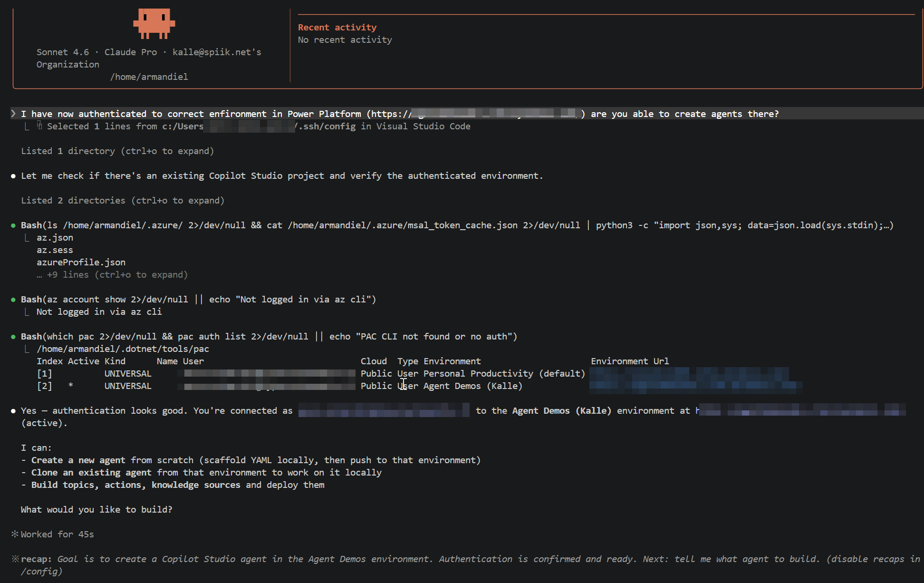Expand the "Listed 2 directories" collapsed output

pos(122,200)
